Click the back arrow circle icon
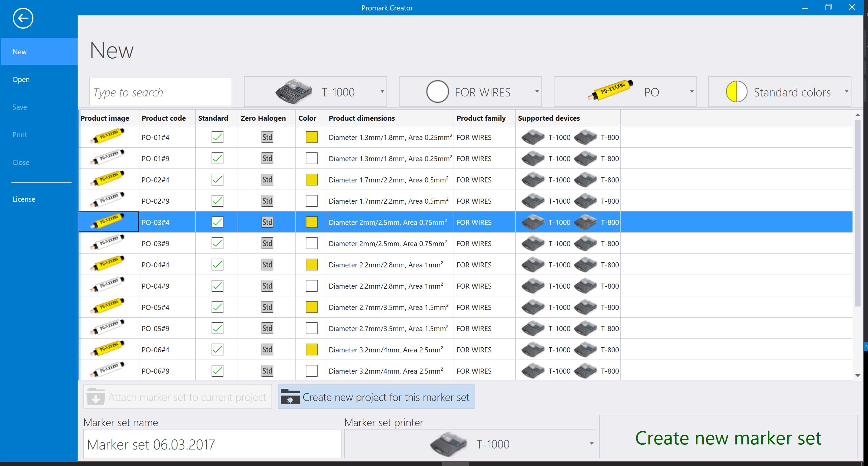 click(23, 18)
